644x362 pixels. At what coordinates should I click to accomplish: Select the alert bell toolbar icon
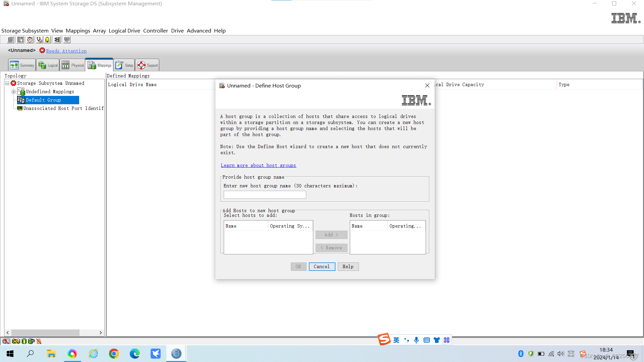[47, 40]
